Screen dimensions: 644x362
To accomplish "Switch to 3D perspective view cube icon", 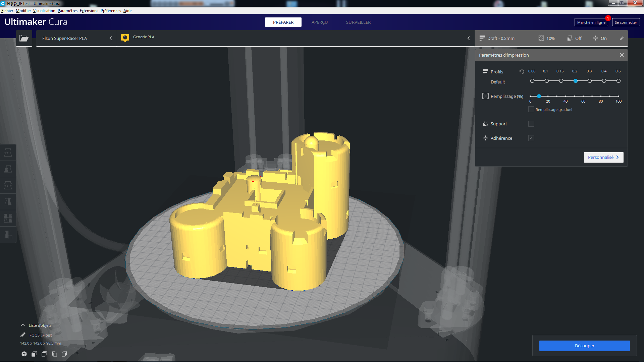I will [24, 354].
